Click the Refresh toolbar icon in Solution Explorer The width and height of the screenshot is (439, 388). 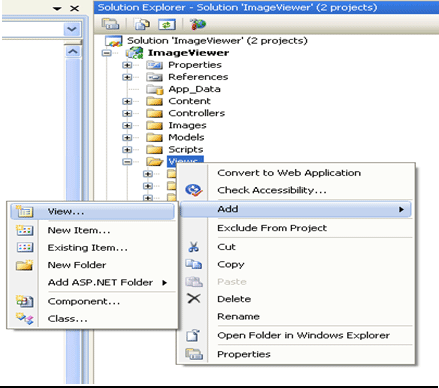click(167, 24)
